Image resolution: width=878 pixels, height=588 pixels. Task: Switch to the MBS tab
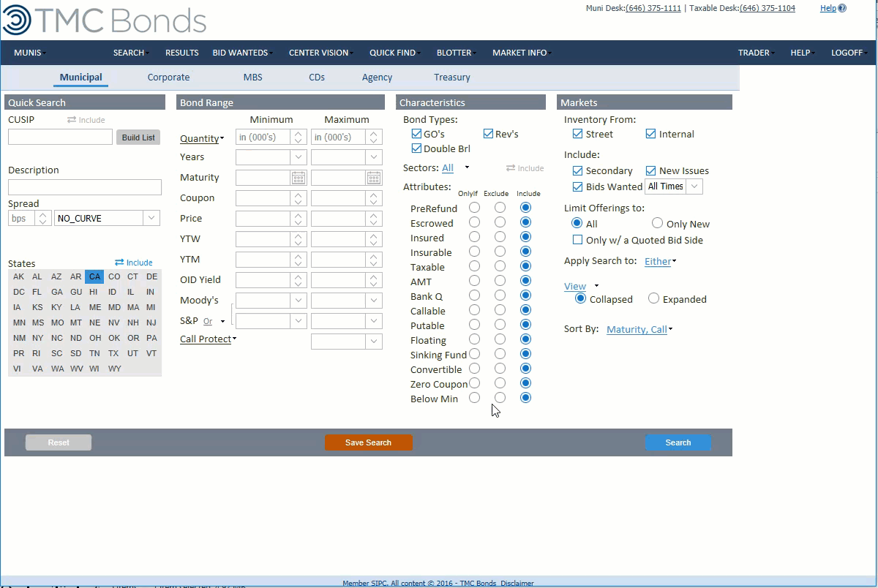253,78
